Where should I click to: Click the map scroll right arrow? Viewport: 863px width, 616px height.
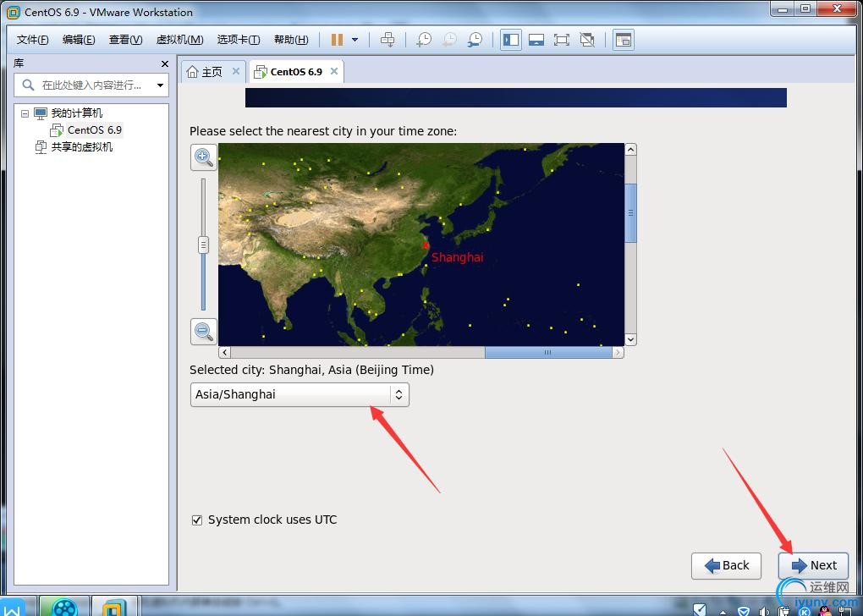(x=618, y=352)
